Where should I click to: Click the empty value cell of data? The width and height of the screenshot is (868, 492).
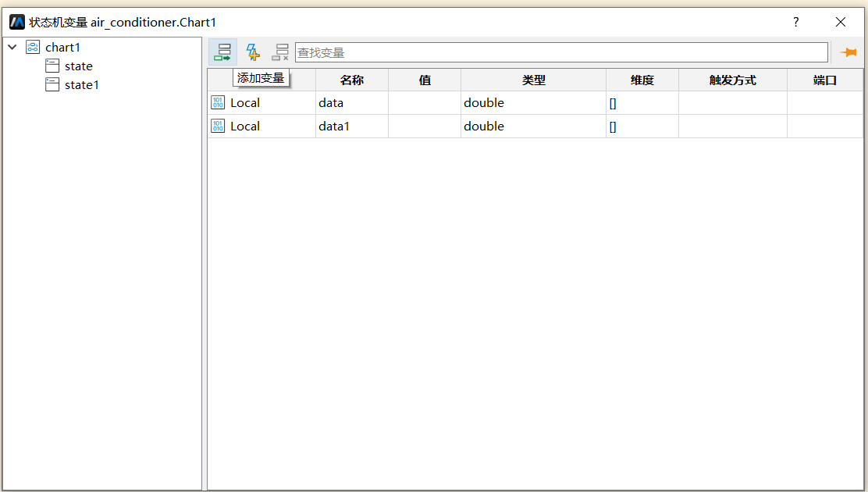point(425,103)
